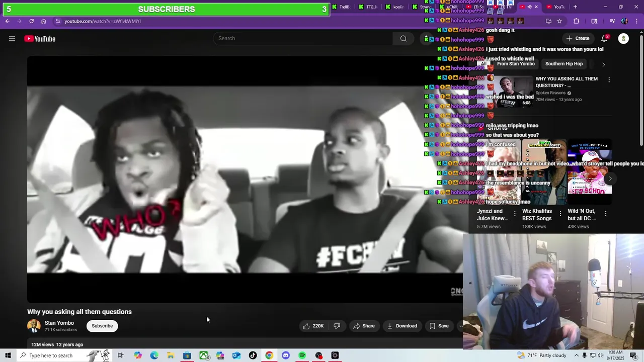Select the Southern Hip Hop filter chip
Screen dimensions: 644x362
(x=563, y=64)
